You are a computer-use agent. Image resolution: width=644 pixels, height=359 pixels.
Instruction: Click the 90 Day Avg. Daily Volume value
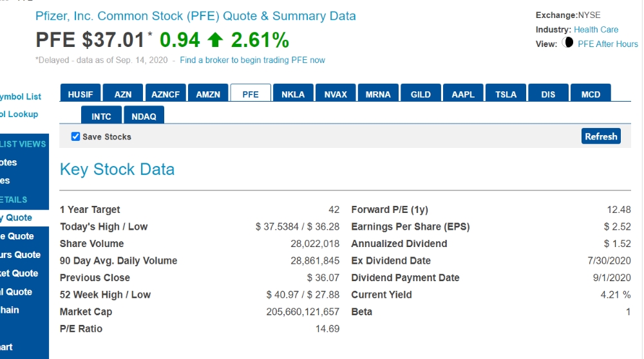pyautogui.click(x=315, y=261)
